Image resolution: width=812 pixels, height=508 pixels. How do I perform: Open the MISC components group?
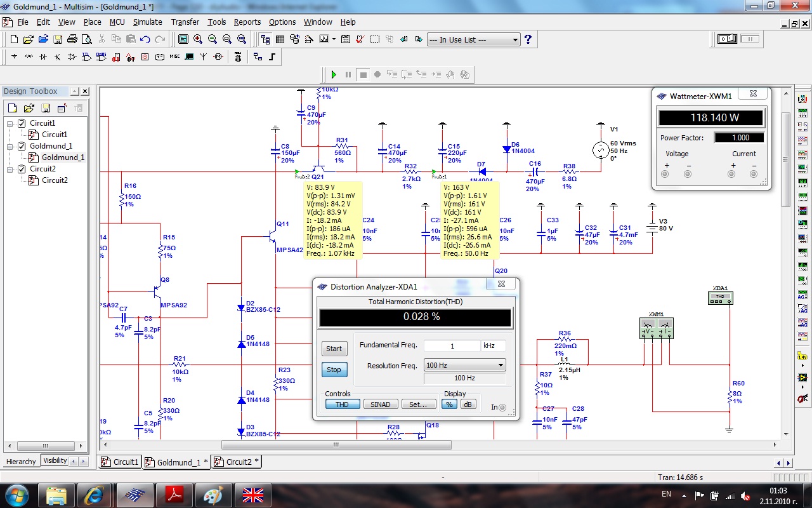[x=174, y=57]
